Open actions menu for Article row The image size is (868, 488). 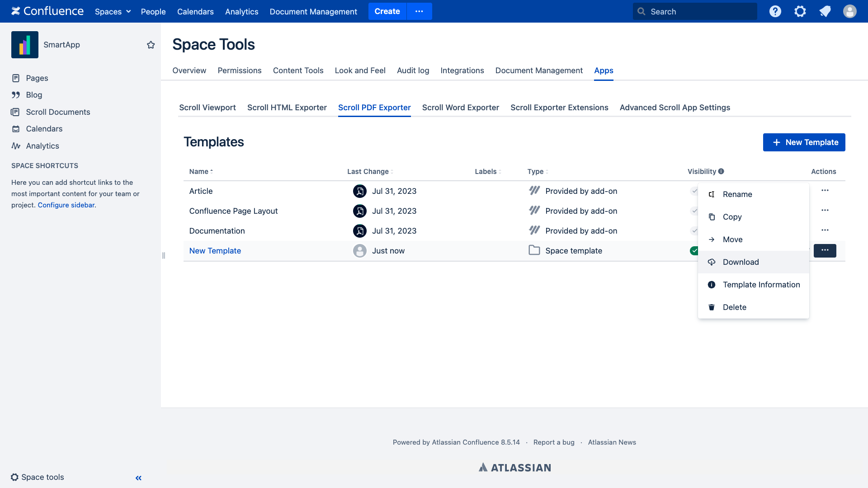(825, 191)
